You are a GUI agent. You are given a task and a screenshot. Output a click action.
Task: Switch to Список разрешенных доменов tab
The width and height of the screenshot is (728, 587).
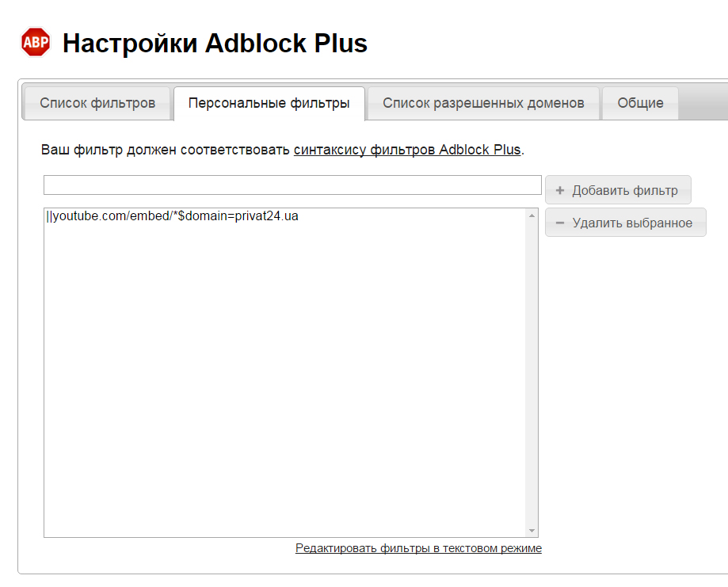483,103
